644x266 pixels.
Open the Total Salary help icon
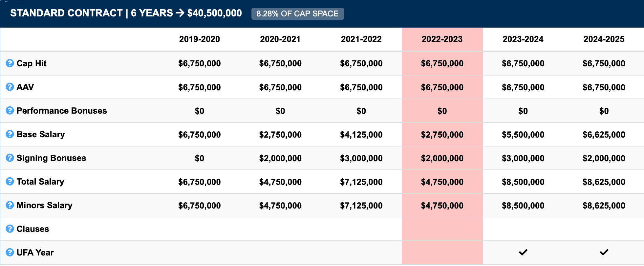[10, 181]
